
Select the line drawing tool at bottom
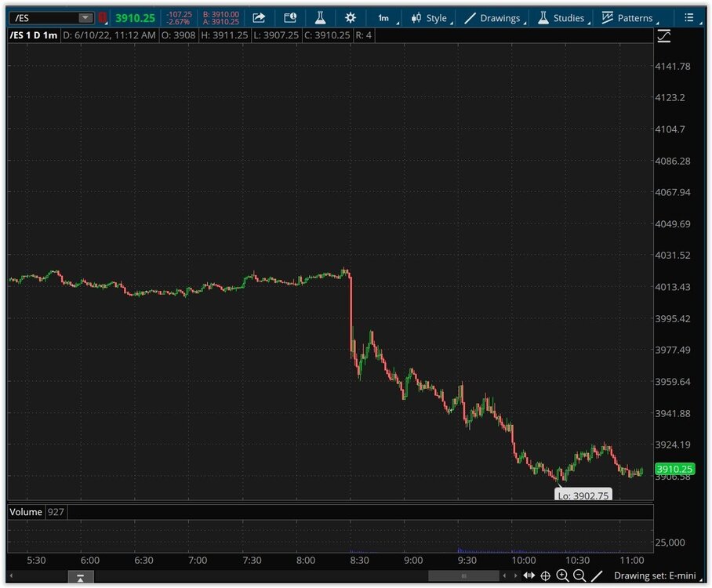coord(597,576)
